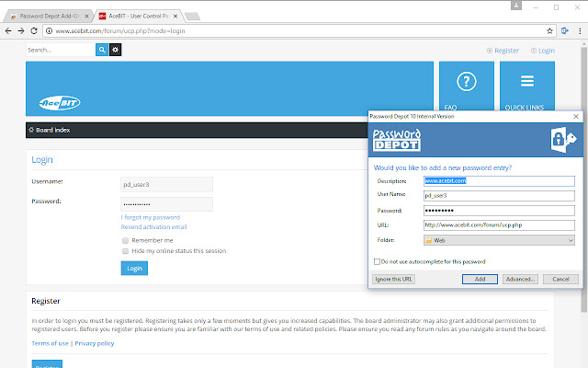Select AceBIT User Control Panel tab
The width and height of the screenshot is (588, 368).
(138, 17)
